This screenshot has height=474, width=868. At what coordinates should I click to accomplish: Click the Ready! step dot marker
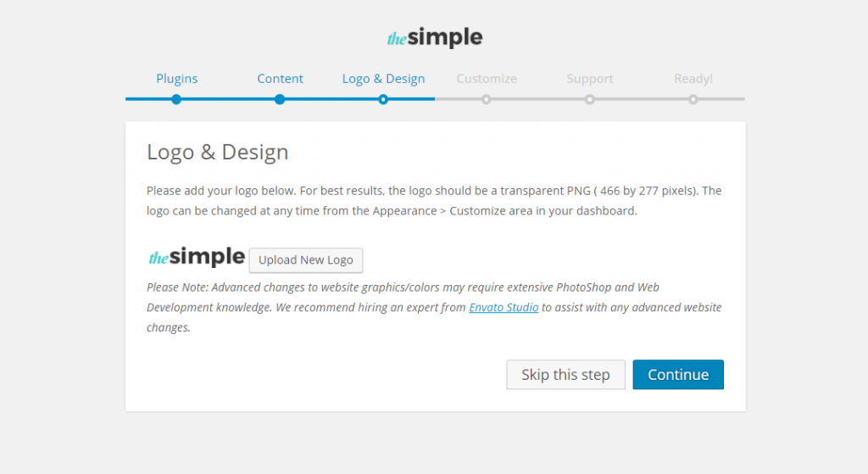click(x=693, y=100)
